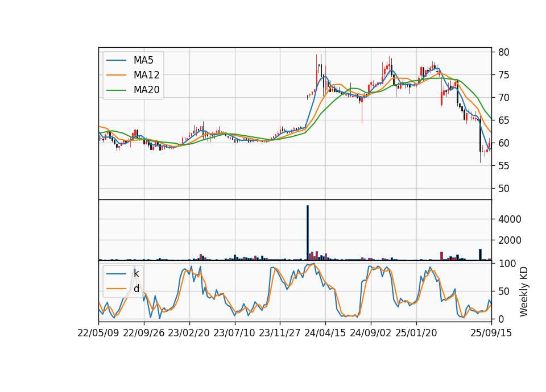This screenshot has height=392, width=546.
Task: Click the MA12 legend label
Action: (146, 75)
